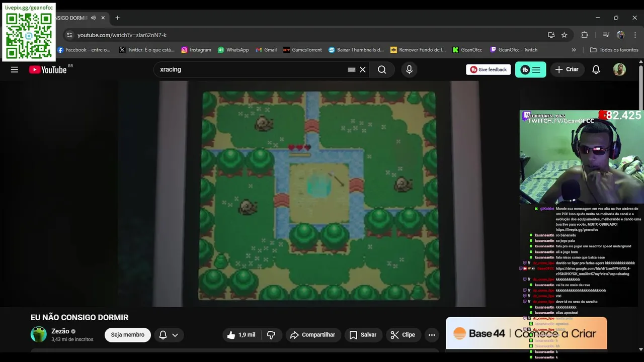Viewport: 644px width, 362px height.
Task: Open the Instagram bookmark
Action: tap(196, 50)
